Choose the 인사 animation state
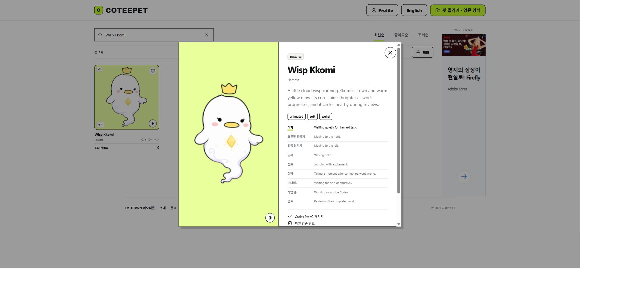This screenshot has height=298, width=644. click(337, 155)
